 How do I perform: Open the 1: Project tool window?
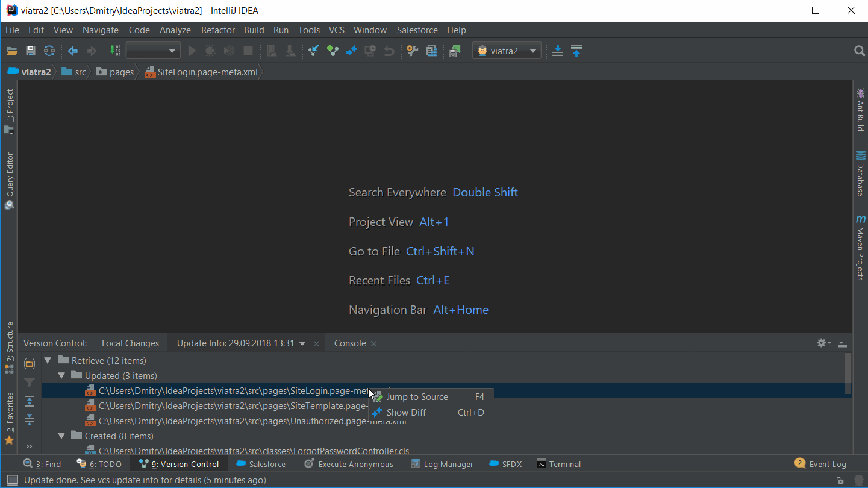tap(10, 111)
